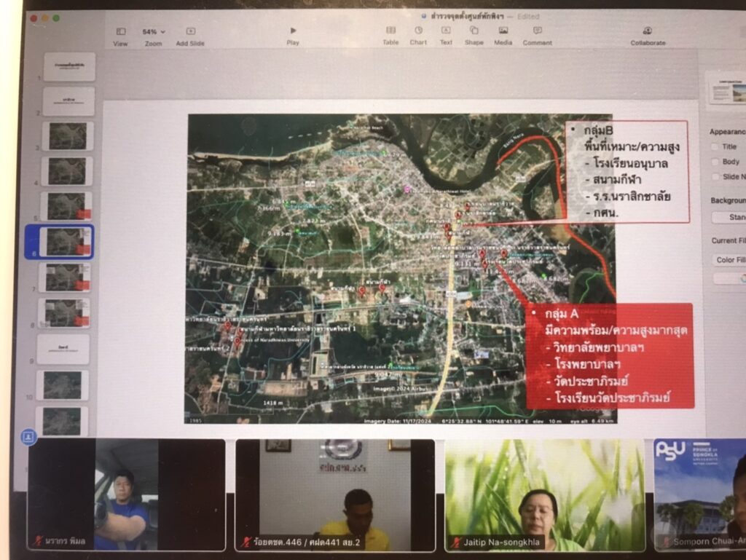Click muted mic icon for Jaitip Na-songkhla
The width and height of the screenshot is (746, 560).
pos(455,542)
